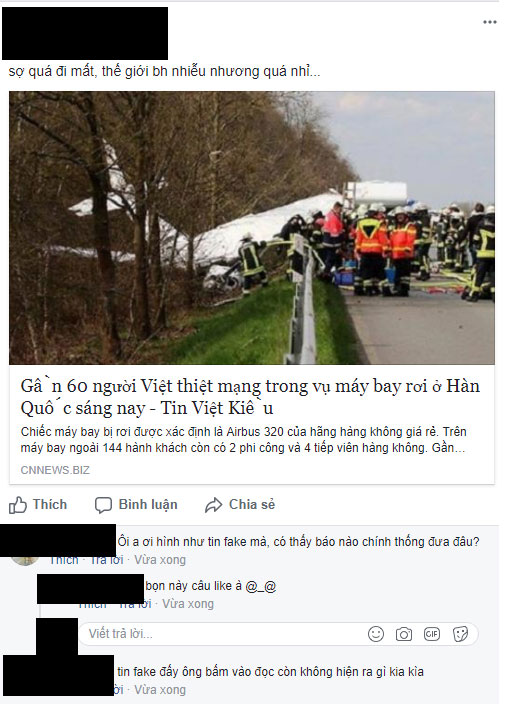The width and height of the screenshot is (516, 713).
Task: Open the emoji picker in reply box
Action: 376,634
